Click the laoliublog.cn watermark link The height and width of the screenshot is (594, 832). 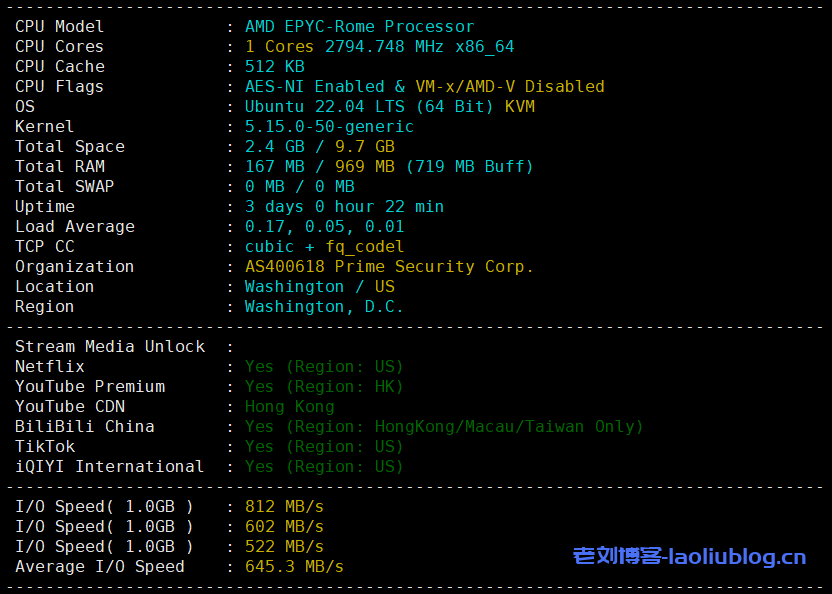pos(689,557)
